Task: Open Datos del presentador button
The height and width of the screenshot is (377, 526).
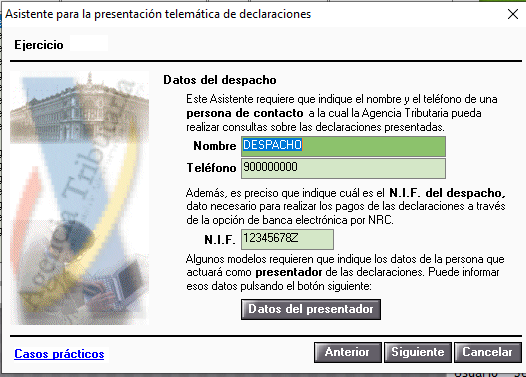Action: (x=311, y=309)
